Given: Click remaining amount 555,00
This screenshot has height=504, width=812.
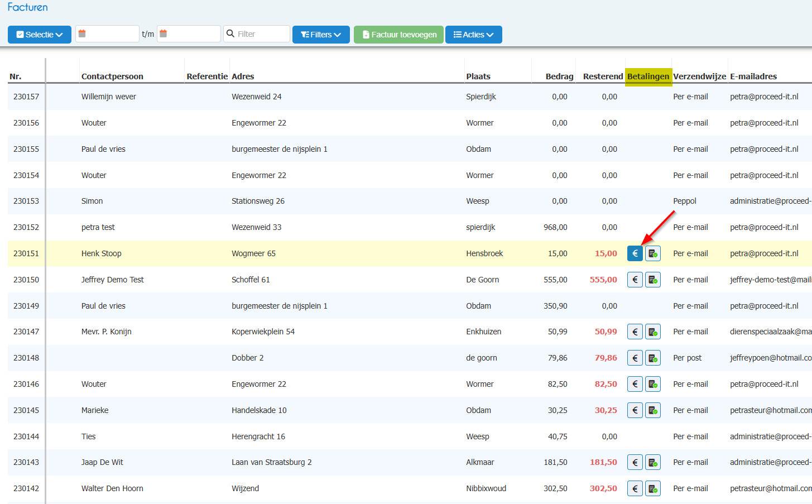Looking at the screenshot, I should point(603,280).
